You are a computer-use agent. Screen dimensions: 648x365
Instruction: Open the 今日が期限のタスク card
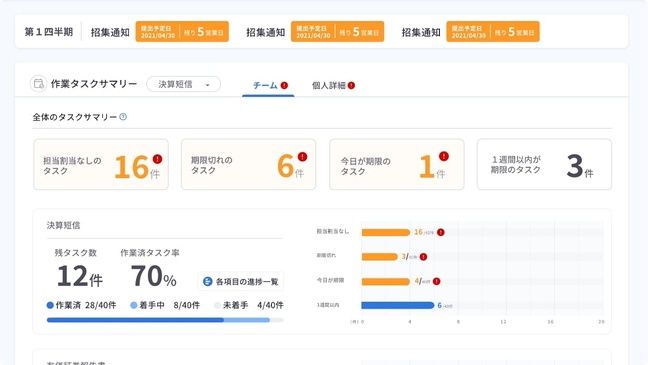point(397,165)
